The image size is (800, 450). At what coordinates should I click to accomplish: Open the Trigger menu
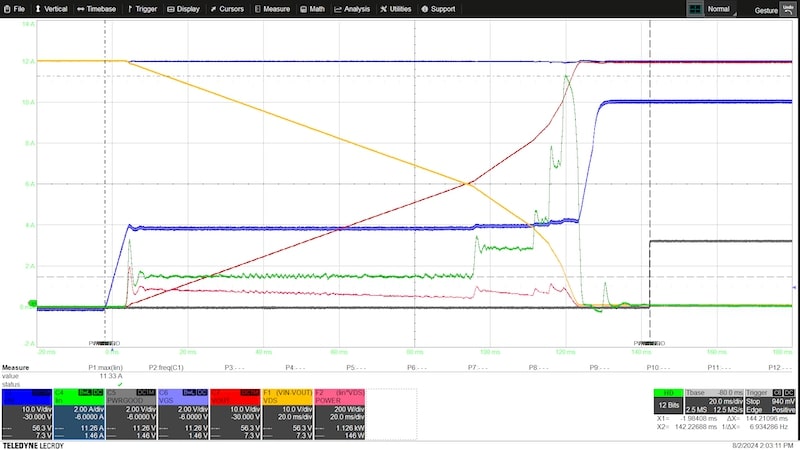(x=142, y=9)
